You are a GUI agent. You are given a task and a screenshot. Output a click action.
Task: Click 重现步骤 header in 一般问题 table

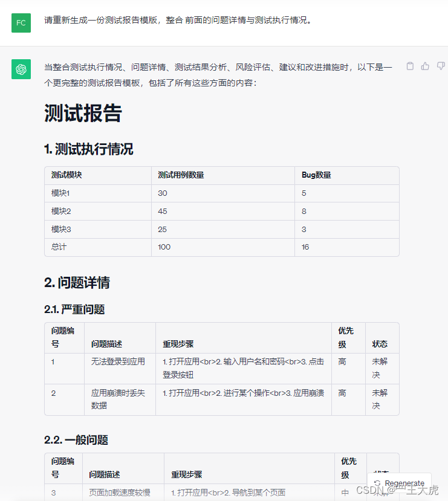point(187,475)
